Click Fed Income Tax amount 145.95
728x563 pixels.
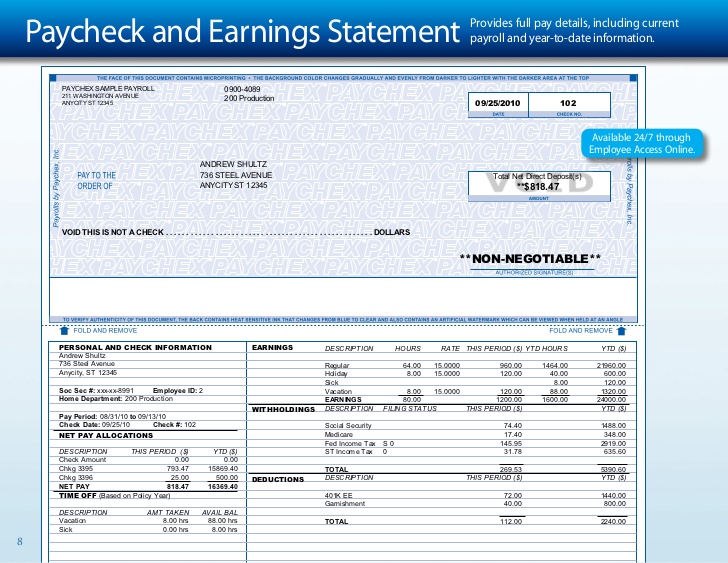(x=511, y=443)
